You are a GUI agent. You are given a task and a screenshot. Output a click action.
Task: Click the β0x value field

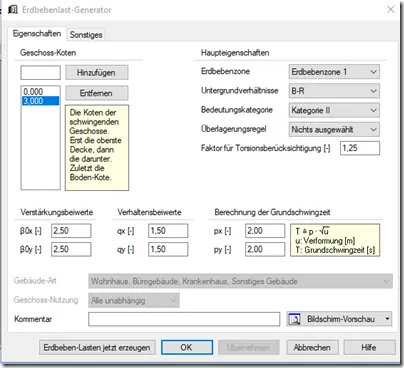(71, 231)
